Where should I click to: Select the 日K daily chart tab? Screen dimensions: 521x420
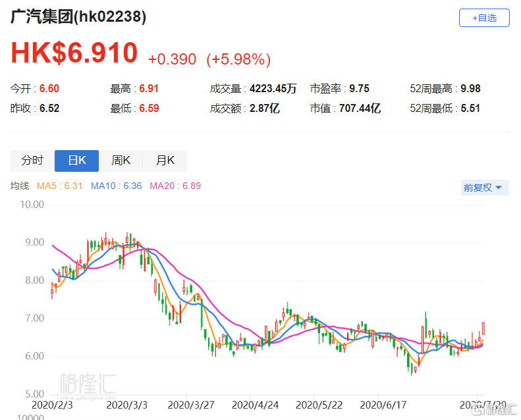click(77, 161)
